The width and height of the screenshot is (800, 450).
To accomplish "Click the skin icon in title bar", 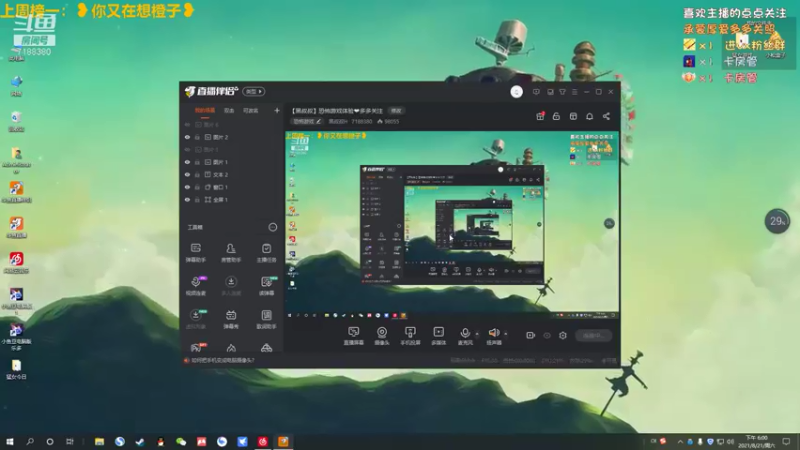I will point(562,92).
